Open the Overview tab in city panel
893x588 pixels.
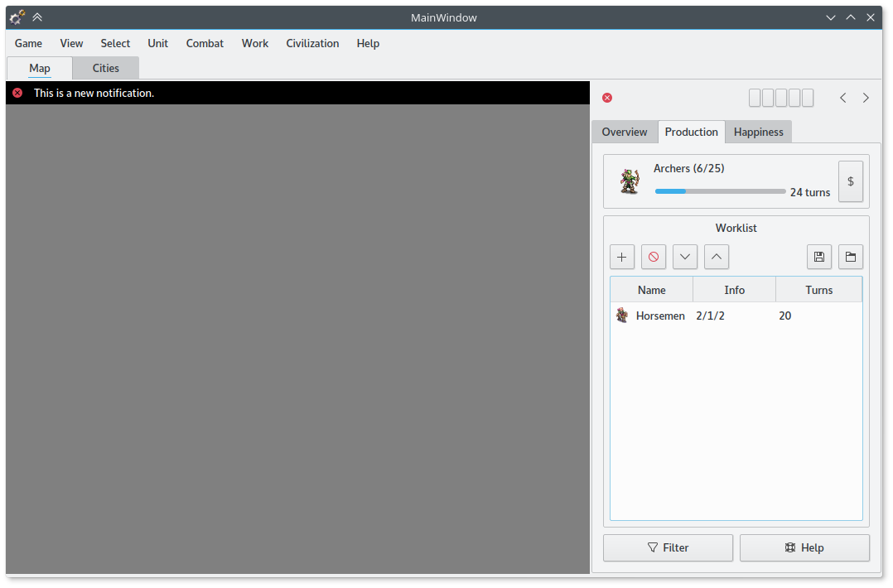click(x=625, y=132)
